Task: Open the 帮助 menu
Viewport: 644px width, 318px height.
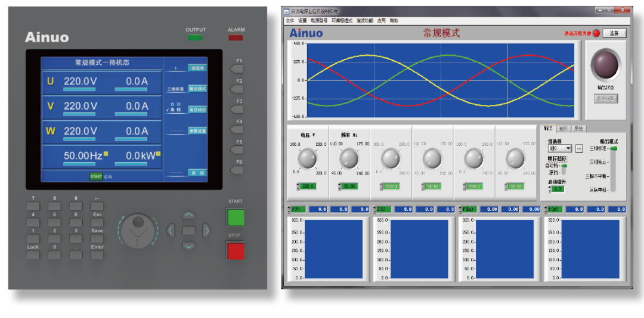Action: pos(394,20)
